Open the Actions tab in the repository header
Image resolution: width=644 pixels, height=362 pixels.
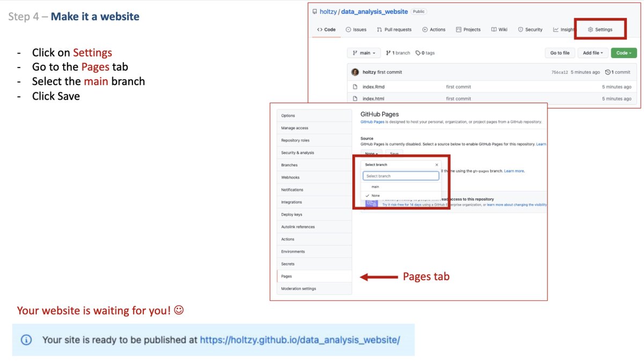[x=434, y=29]
